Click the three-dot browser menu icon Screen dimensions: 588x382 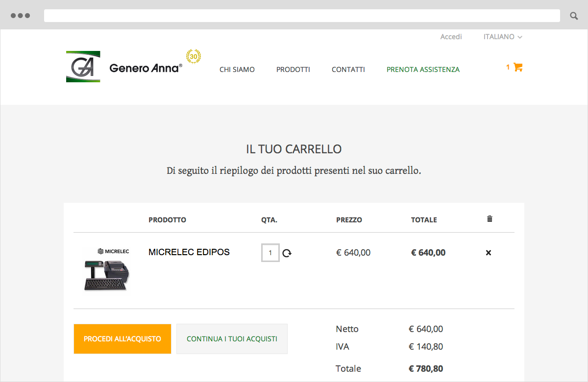(21, 15)
